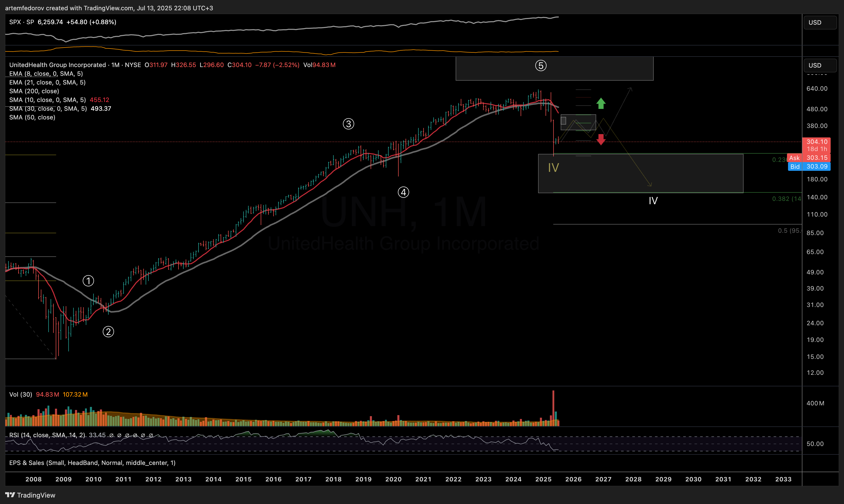
Task: Open the USD currency selector in SPX pane
Action: pyautogui.click(x=820, y=22)
